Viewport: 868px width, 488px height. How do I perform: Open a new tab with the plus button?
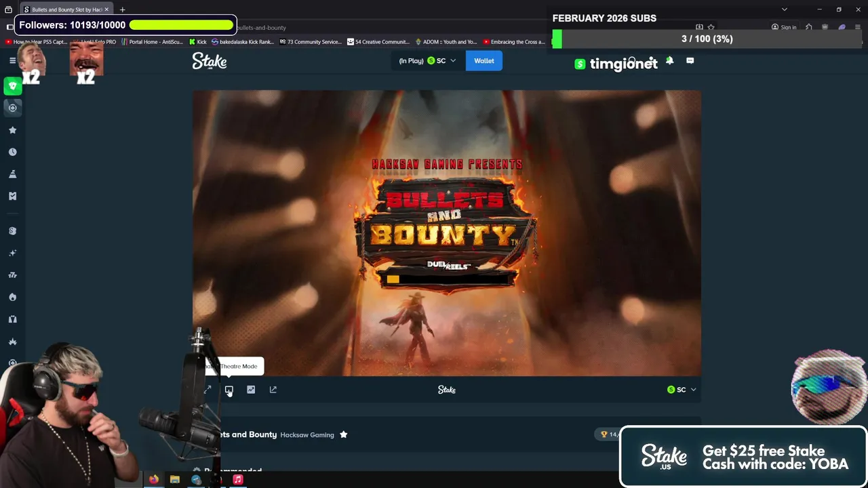(x=123, y=9)
